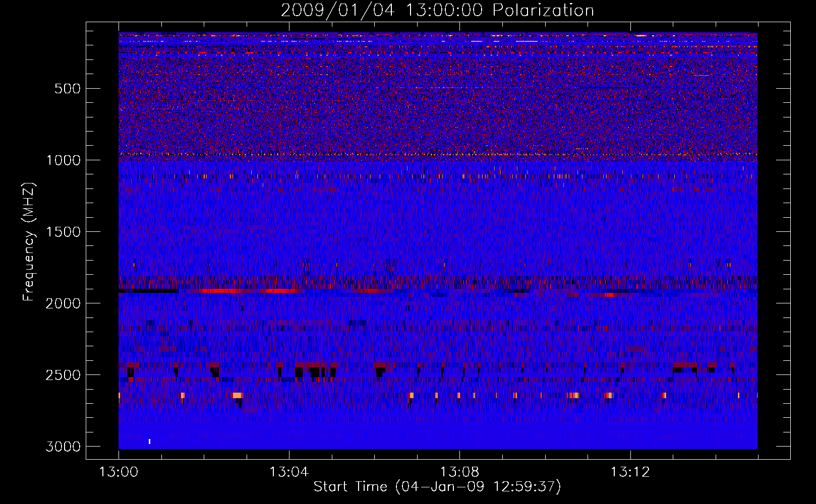Click the small white marker near 3000 MHz
816x504 pixels.
point(149,442)
